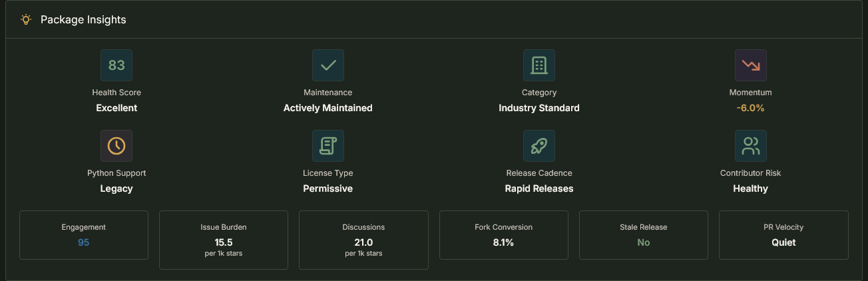The height and width of the screenshot is (281, 868).
Task: Click the Health Score 83 badge
Action: click(x=116, y=65)
